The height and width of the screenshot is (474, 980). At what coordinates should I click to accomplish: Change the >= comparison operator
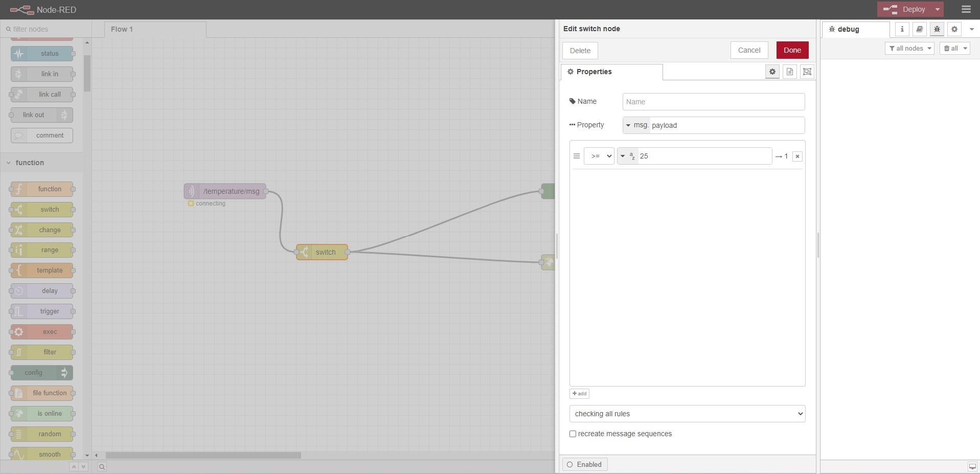[x=599, y=156]
